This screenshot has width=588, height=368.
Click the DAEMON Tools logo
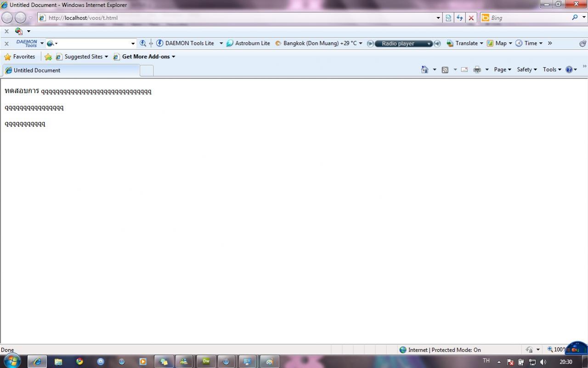tap(27, 43)
